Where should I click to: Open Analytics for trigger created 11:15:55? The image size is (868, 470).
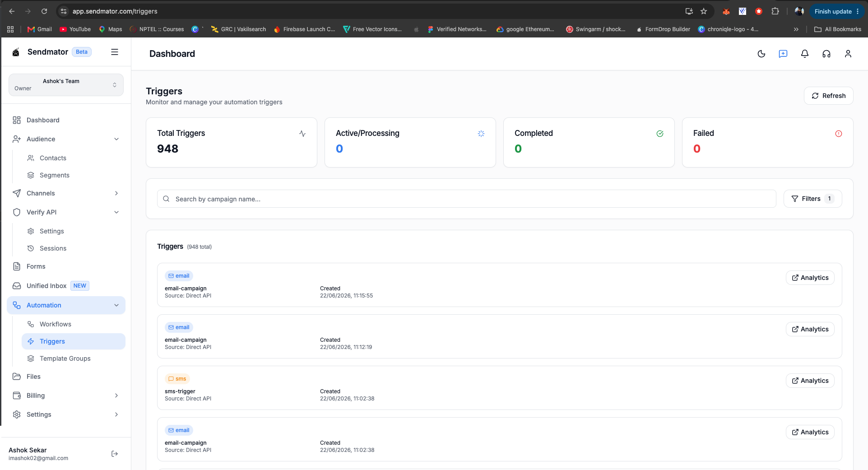click(x=810, y=278)
